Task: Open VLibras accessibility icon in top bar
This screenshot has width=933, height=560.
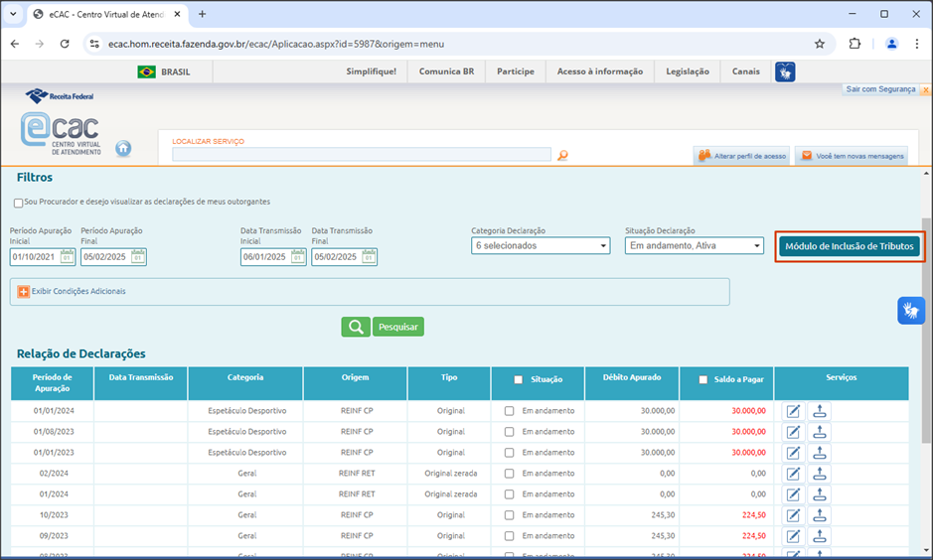Action: tap(785, 71)
